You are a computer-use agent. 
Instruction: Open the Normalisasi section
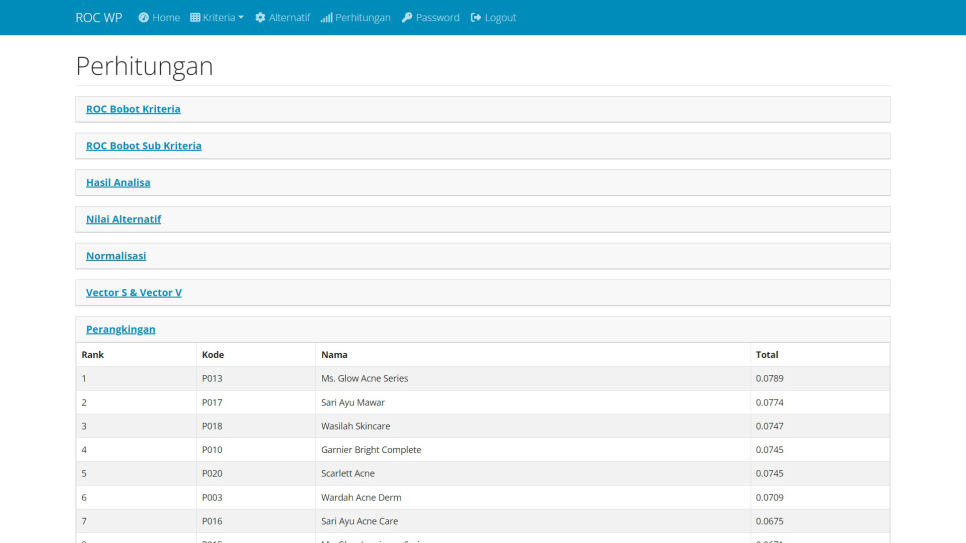[x=116, y=256]
